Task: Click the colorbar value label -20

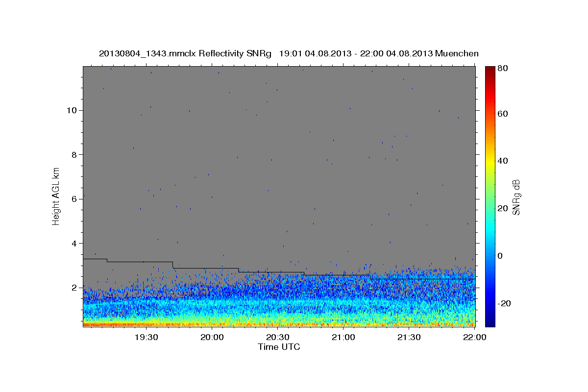Action: (504, 303)
